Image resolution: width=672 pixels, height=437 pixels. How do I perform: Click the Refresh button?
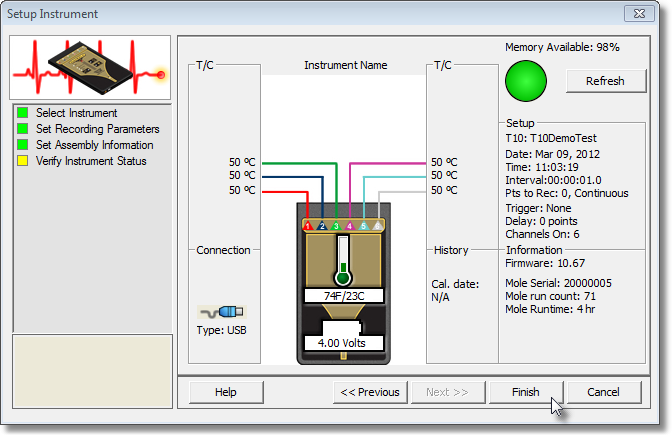pos(606,81)
